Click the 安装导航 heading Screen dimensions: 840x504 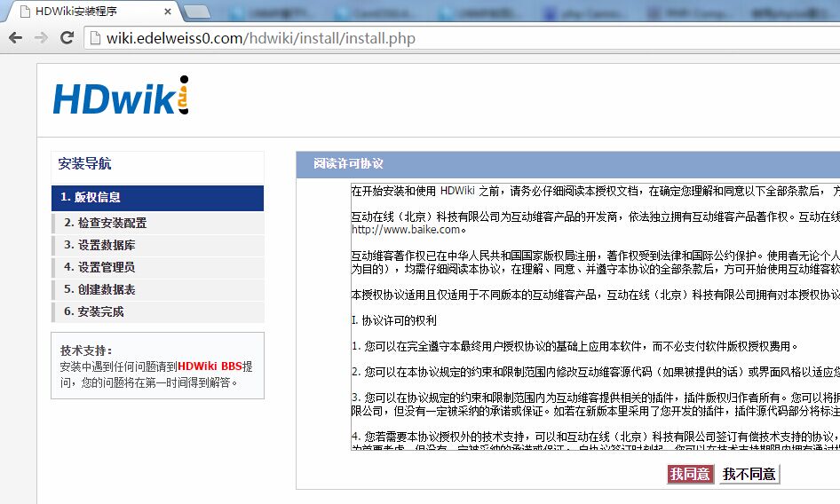84,164
